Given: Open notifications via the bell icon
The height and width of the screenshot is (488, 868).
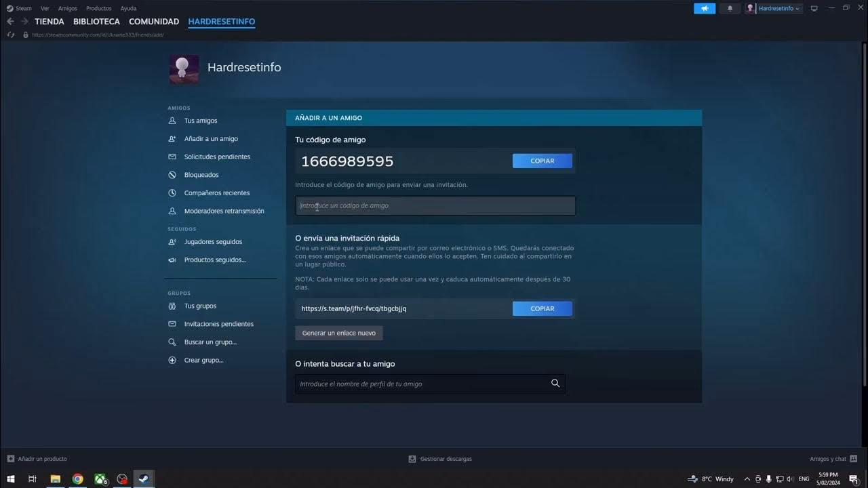Looking at the screenshot, I should pyautogui.click(x=730, y=8).
